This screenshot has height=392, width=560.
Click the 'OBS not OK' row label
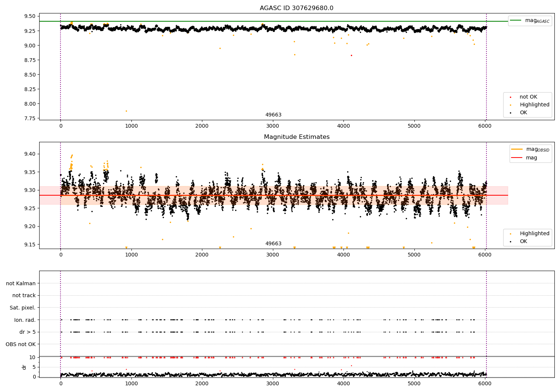click(21, 344)
